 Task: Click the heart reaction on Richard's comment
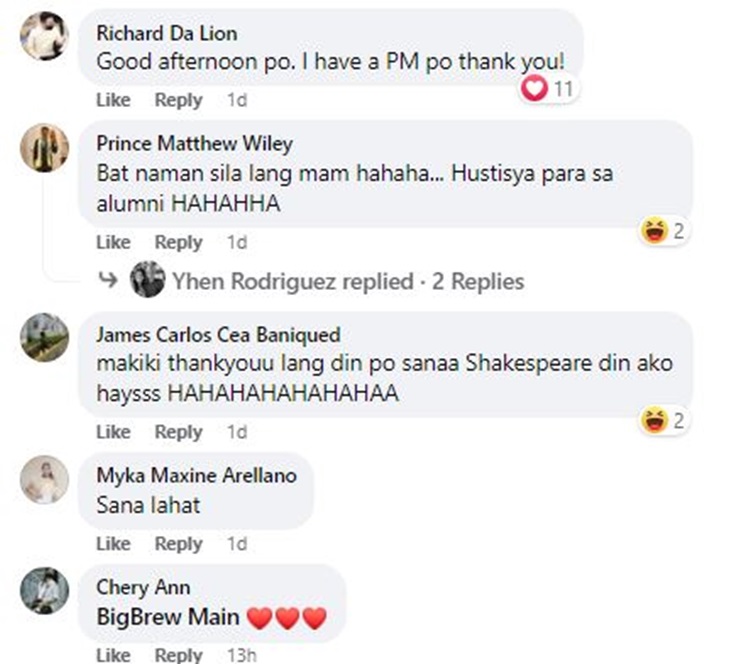click(x=537, y=89)
